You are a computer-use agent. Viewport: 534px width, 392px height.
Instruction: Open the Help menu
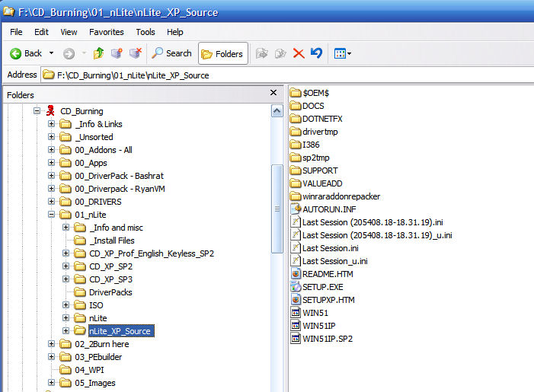[174, 32]
